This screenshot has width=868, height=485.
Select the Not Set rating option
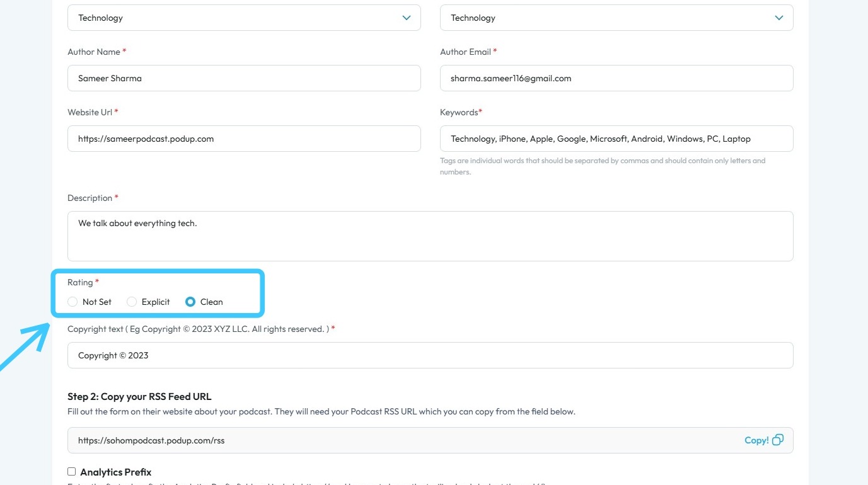72,302
